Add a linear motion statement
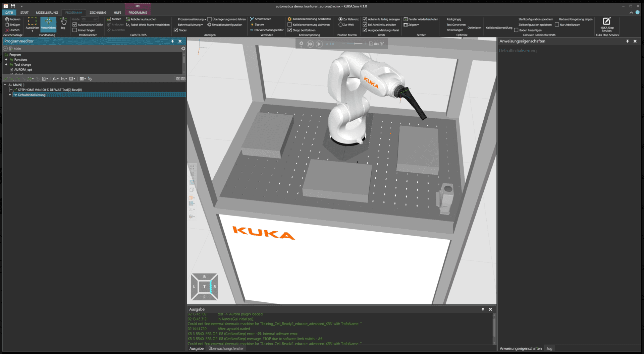The width and height of the screenshot is (644, 354). coord(12,79)
